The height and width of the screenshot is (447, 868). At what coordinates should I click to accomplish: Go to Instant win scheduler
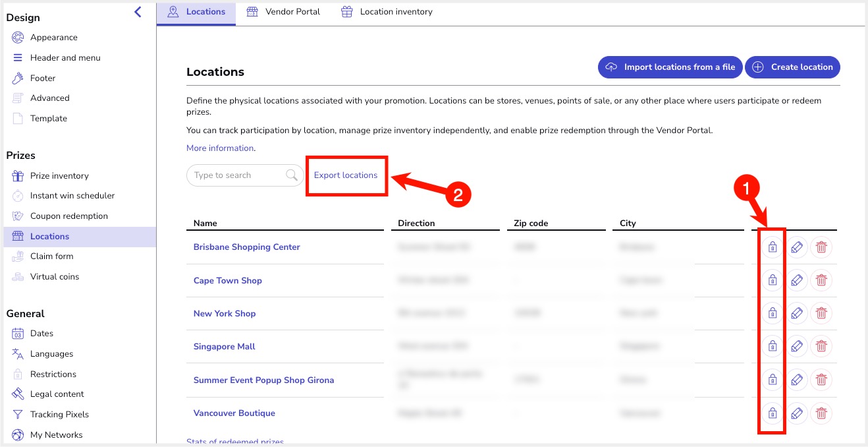[72, 196]
